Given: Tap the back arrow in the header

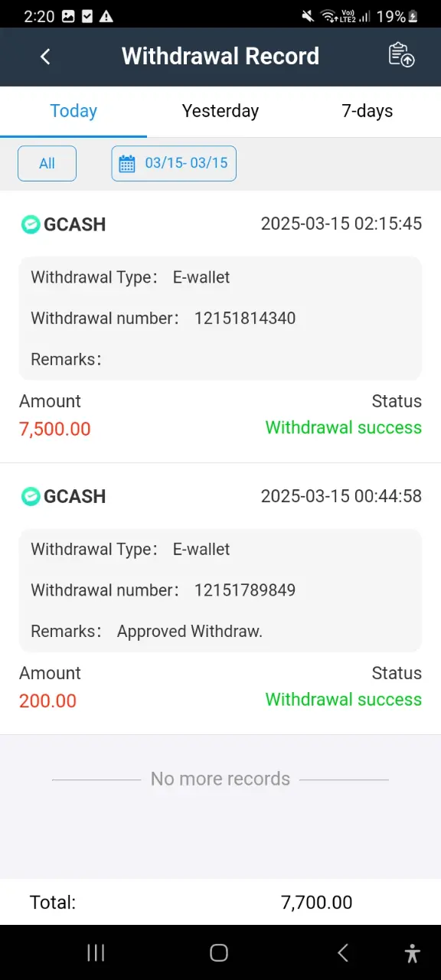Looking at the screenshot, I should click(45, 56).
